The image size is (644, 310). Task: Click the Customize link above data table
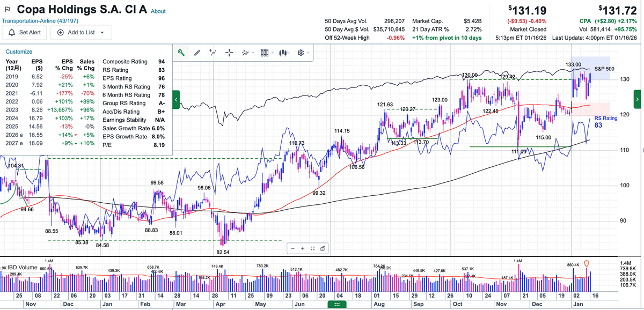tap(19, 51)
